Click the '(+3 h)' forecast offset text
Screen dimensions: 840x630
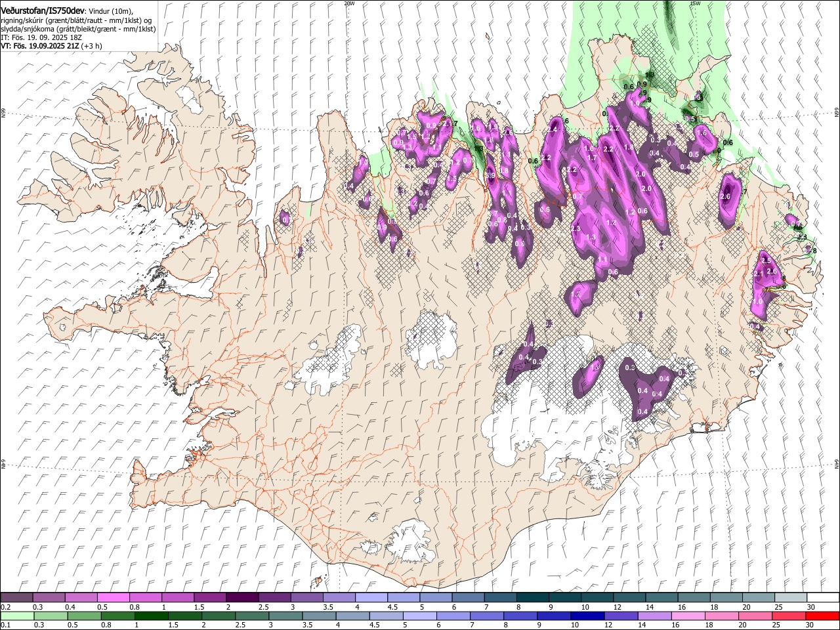(x=91, y=47)
